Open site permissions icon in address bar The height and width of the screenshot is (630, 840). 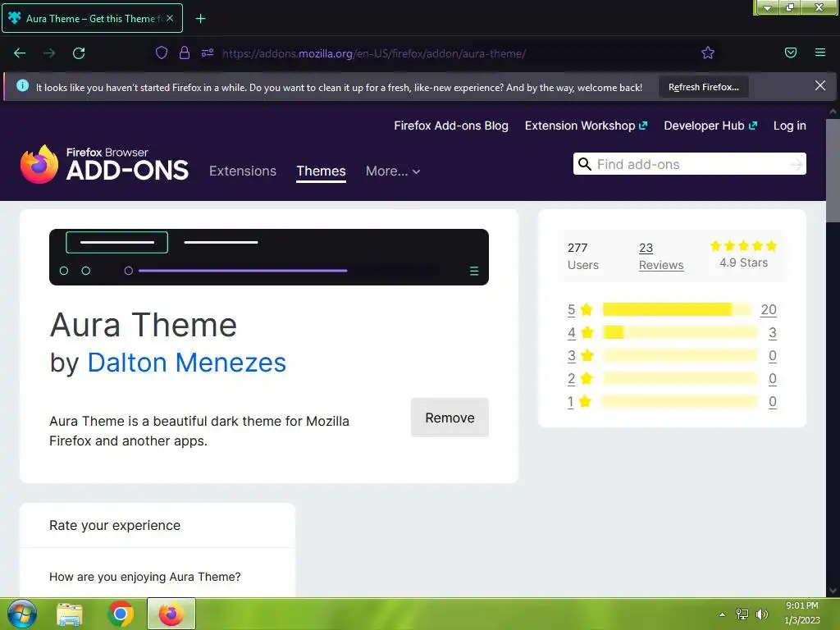(x=208, y=52)
